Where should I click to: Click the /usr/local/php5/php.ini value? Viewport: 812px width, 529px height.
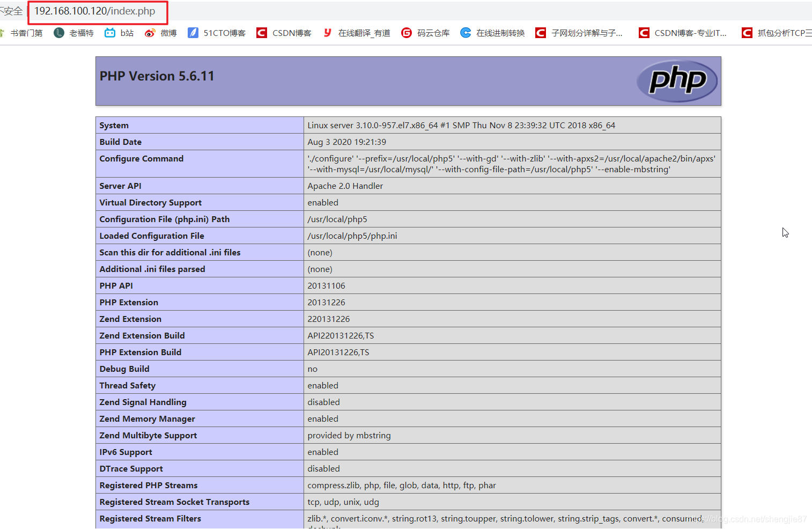click(352, 236)
